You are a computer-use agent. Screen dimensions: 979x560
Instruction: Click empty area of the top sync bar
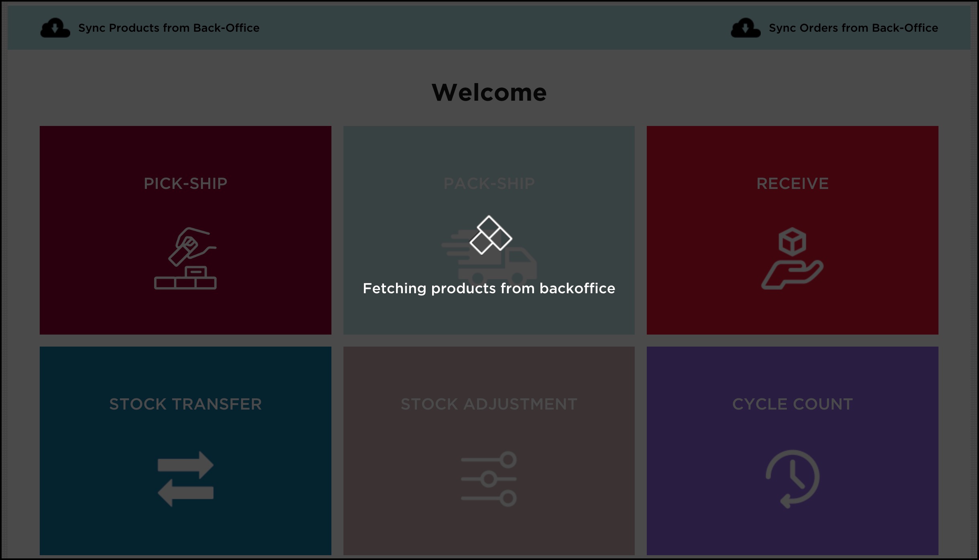[x=489, y=28]
